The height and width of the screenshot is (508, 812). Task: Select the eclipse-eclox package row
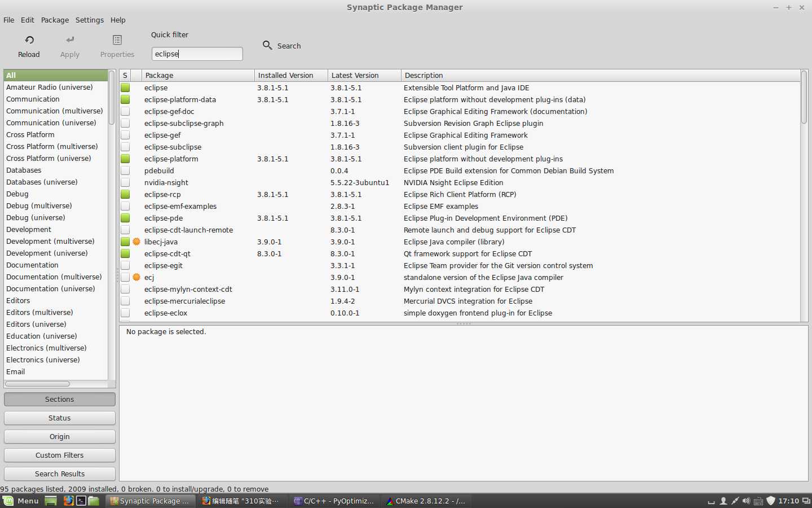tap(460, 313)
